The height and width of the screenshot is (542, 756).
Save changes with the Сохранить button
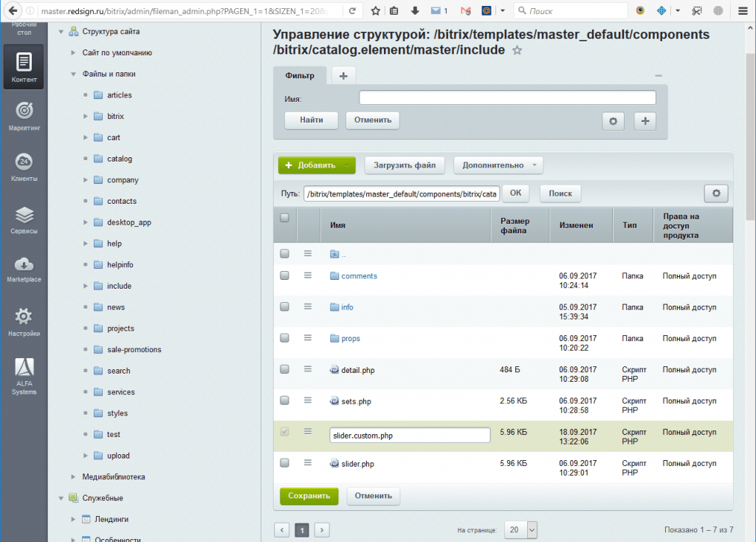click(x=309, y=496)
